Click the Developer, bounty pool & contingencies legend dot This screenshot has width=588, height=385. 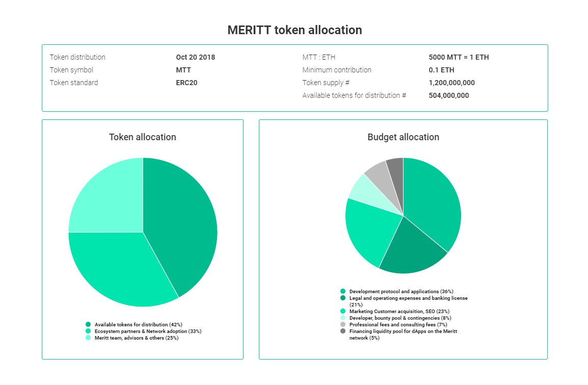[343, 318]
